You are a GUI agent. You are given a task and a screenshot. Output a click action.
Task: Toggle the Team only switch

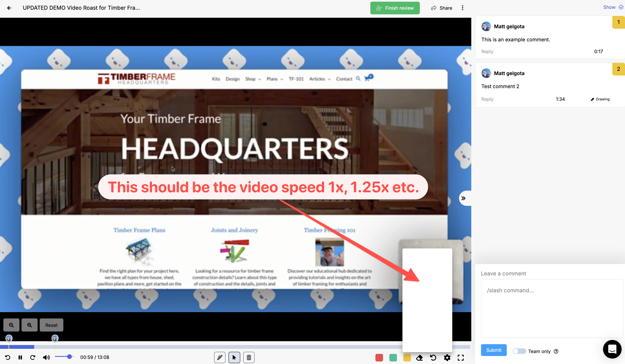(x=519, y=351)
